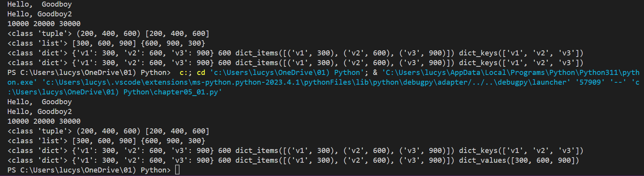This screenshot has width=644, height=176.
Task: Click the blinking cursor at the final prompt
Action: [178, 170]
